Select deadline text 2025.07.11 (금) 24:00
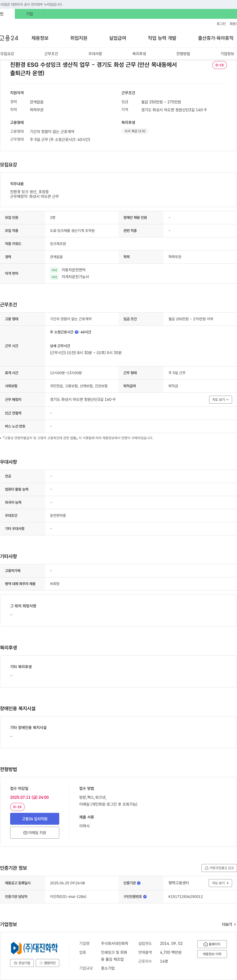The height and width of the screenshot is (980, 237). tap(29, 798)
